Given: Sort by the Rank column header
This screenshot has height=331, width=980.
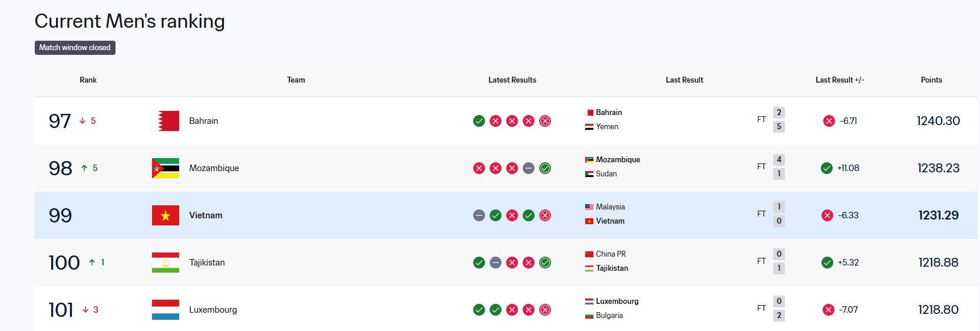Looking at the screenshot, I should tap(88, 80).
